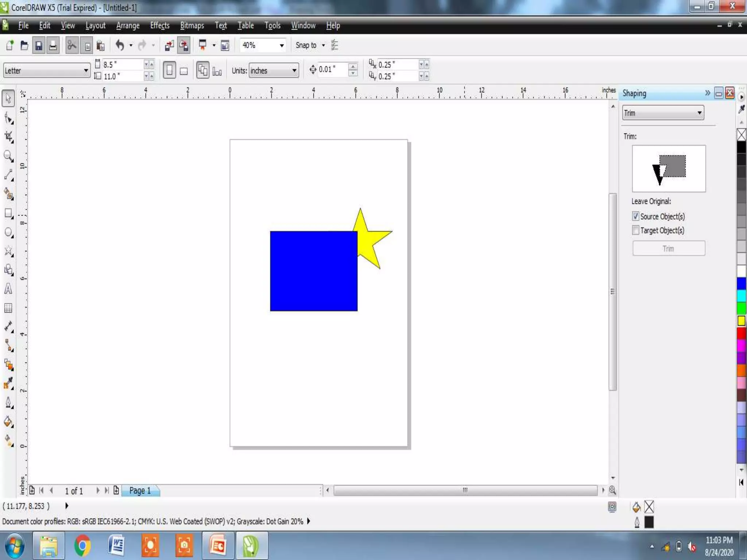The image size is (747, 560).
Task: Click the Undo arrow icon
Action: click(x=120, y=45)
